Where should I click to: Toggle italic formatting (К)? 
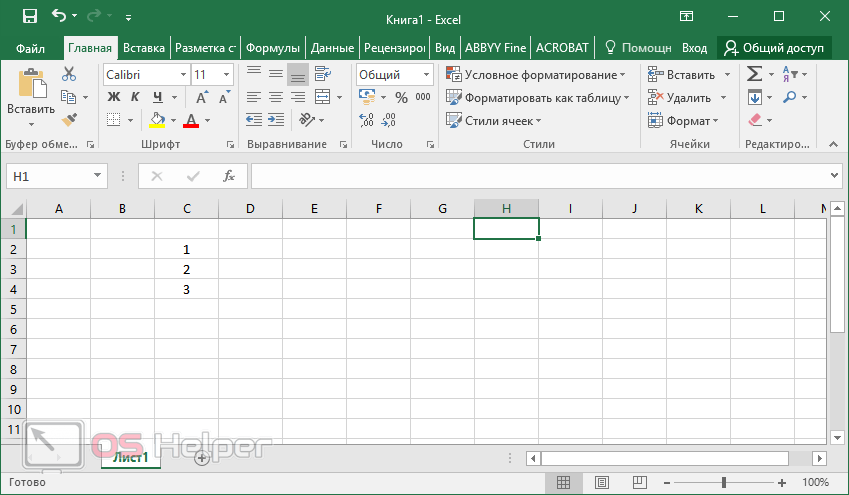[x=135, y=98]
